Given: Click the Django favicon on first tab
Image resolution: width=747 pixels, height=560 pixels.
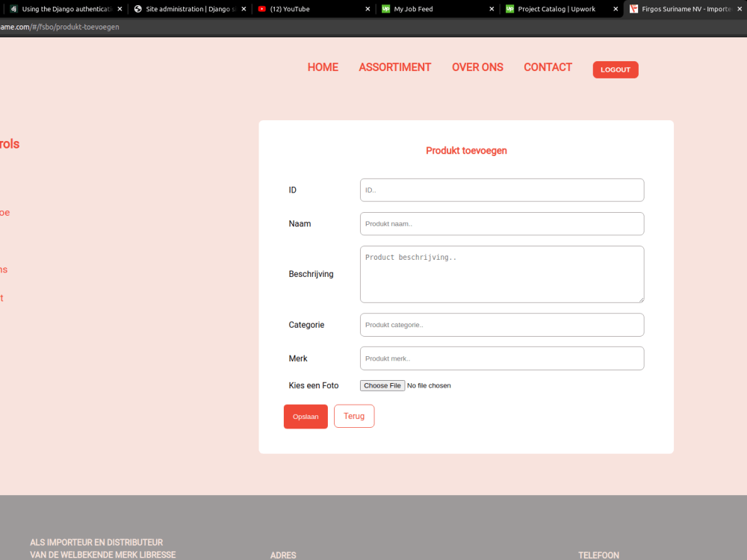Looking at the screenshot, I should pyautogui.click(x=13, y=9).
